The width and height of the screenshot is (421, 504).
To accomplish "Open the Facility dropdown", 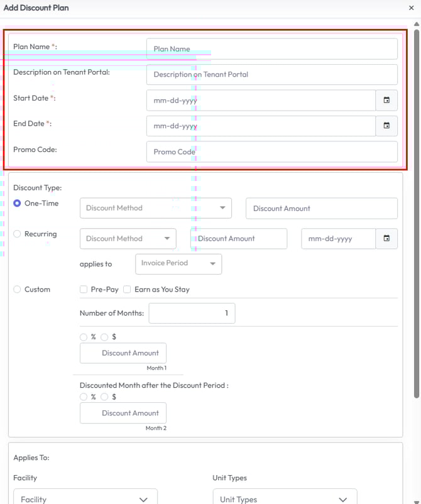I will [85, 499].
